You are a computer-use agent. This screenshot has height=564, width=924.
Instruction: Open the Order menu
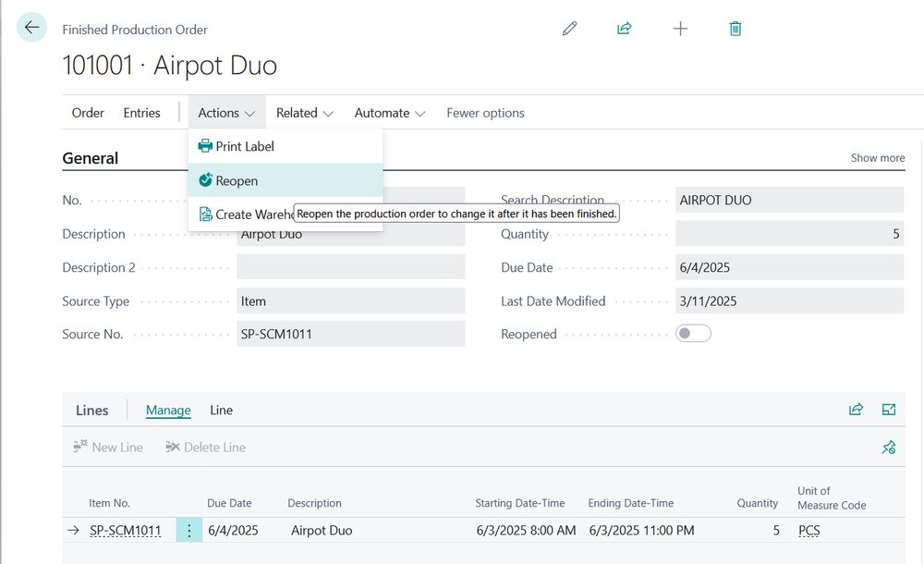point(88,113)
